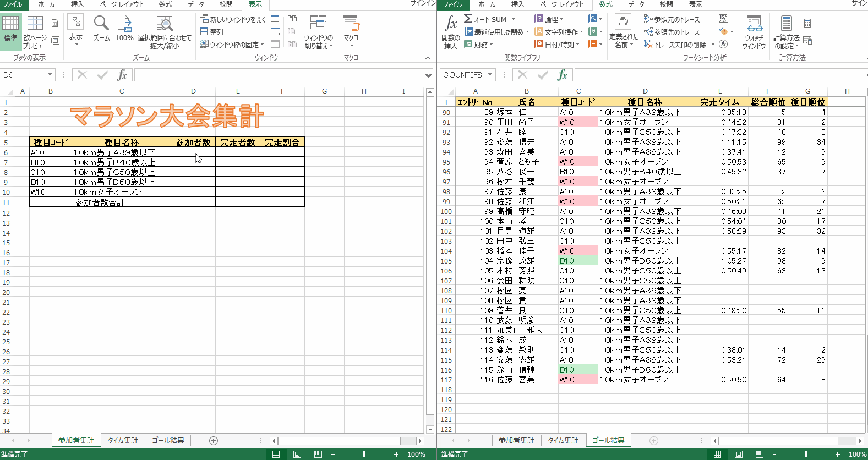868x460 pixels.
Task: Click the zoom slider in left status bar
Action: 364,454
